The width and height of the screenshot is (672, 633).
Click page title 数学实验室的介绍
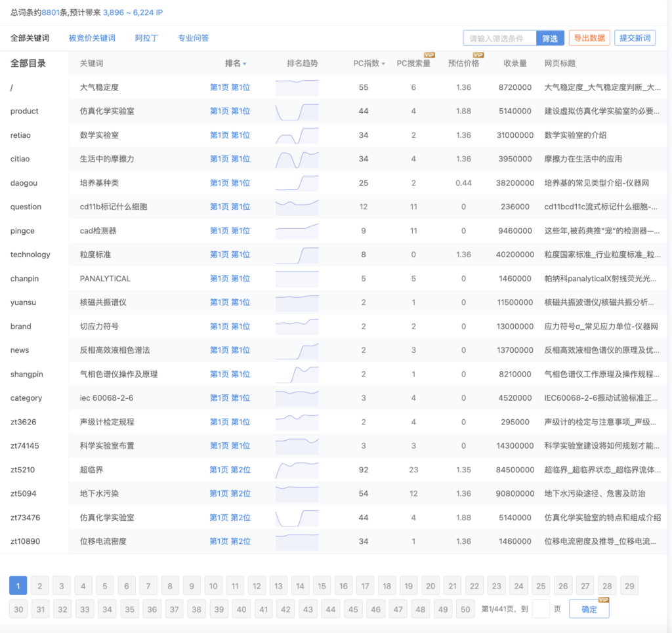[575, 135]
